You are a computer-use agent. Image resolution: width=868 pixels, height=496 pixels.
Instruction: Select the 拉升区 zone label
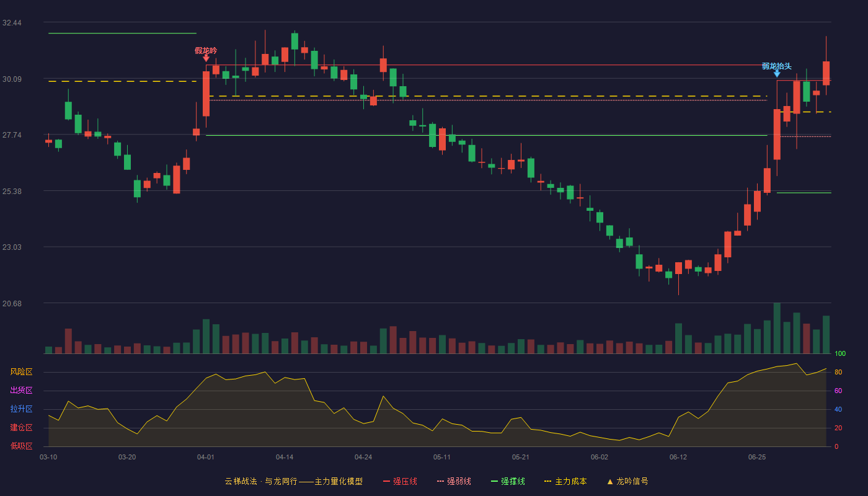click(x=21, y=409)
